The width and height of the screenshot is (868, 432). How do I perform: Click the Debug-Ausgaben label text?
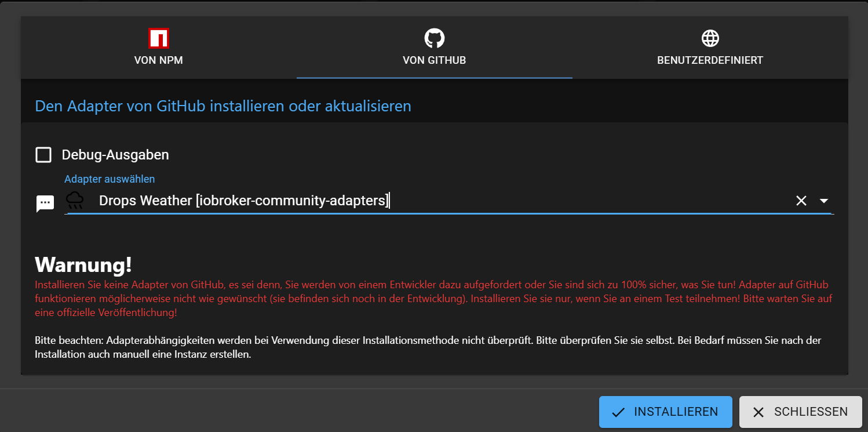[115, 155]
